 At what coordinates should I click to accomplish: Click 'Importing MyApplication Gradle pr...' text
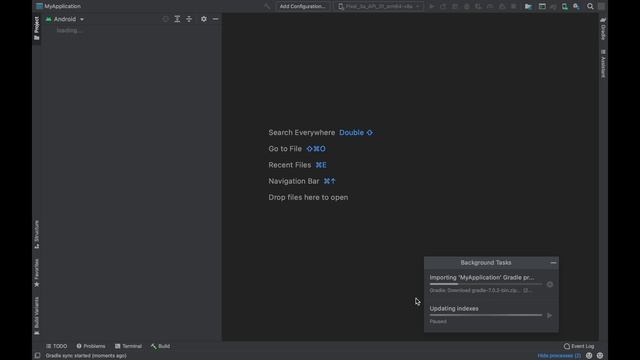click(482, 278)
